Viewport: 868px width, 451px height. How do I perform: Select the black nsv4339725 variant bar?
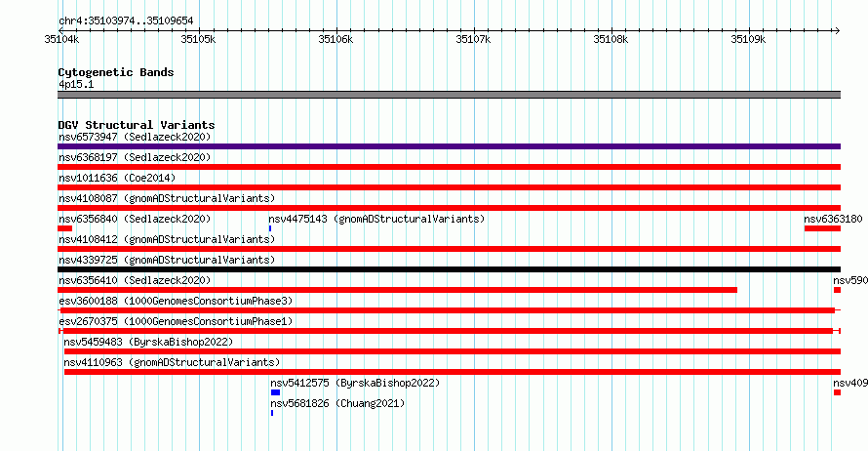[449, 269]
